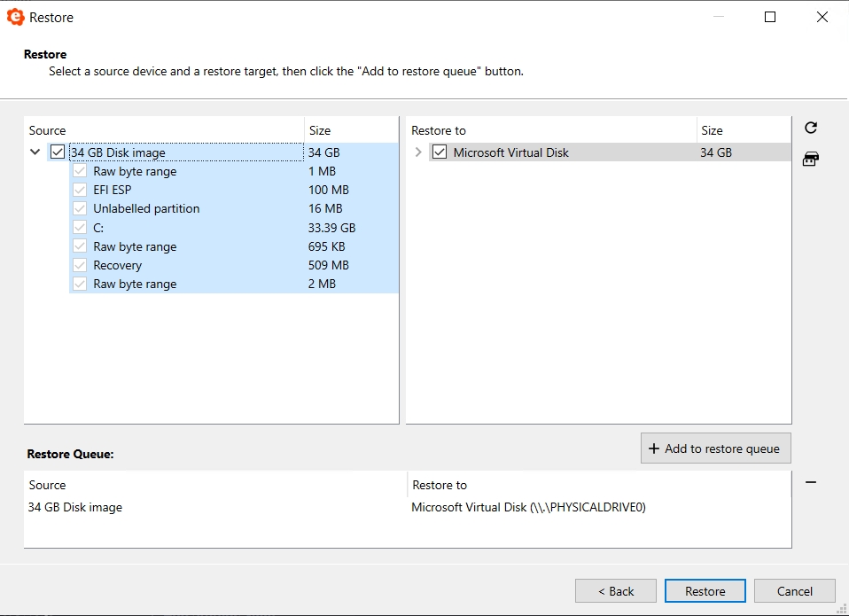Select the queued 34 GB Disk image entry
849x616 pixels.
(x=75, y=507)
